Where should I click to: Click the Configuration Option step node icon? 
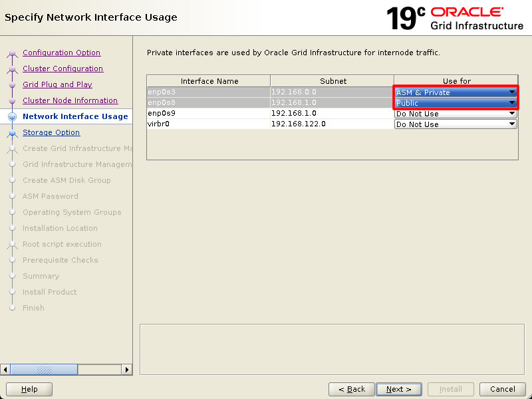pyautogui.click(x=13, y=53)
